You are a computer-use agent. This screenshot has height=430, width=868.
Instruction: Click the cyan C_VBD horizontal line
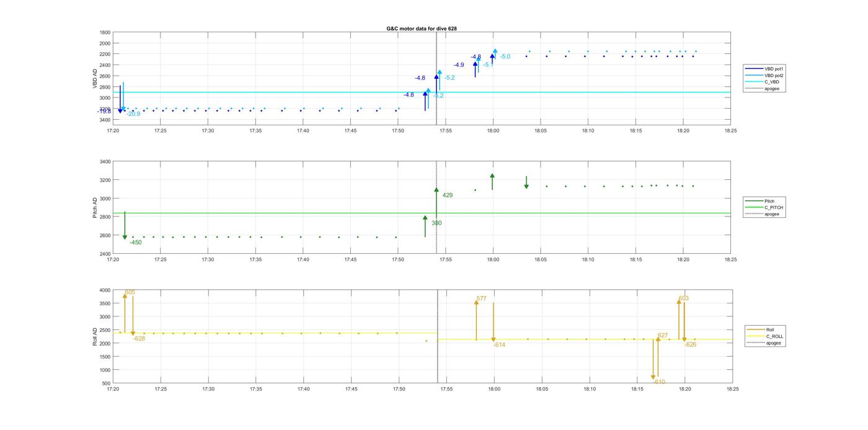pos(422,92)
